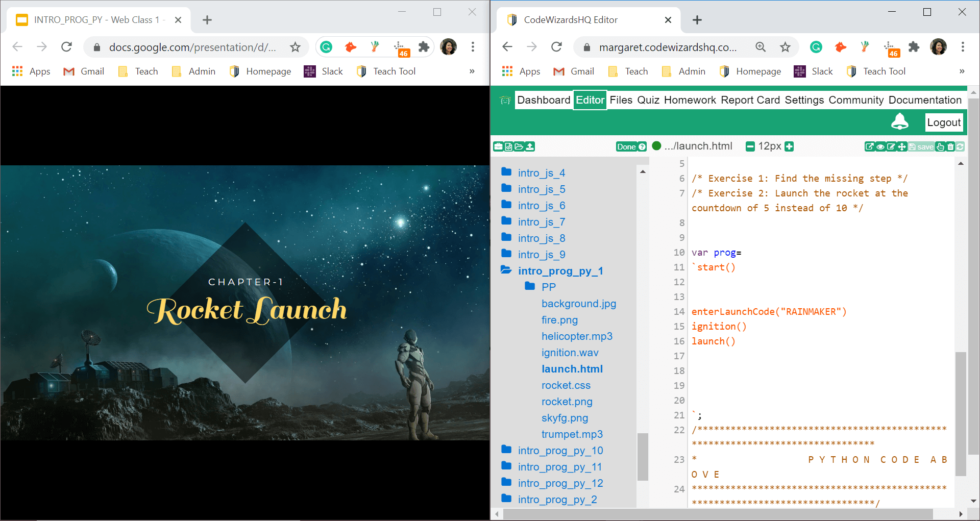Click the Logout button
The height and width of the screenshot is (521, 980).
point(943,122)
